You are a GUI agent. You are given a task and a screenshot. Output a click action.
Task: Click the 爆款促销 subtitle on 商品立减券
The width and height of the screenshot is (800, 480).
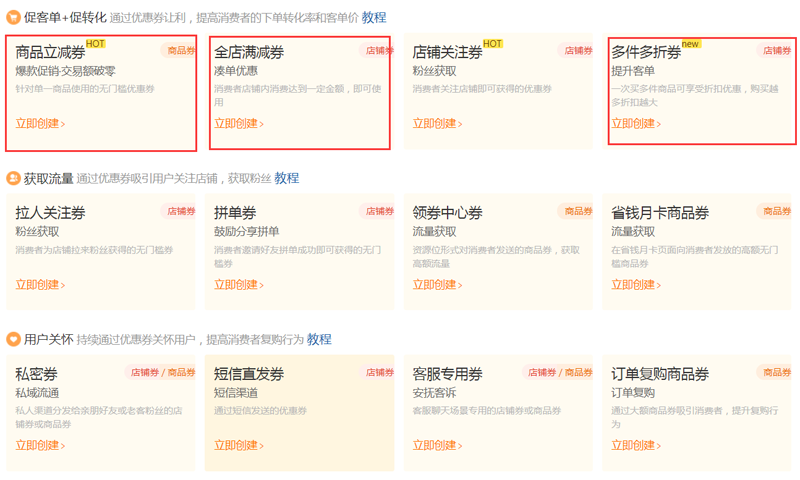(x=66, y=71)
